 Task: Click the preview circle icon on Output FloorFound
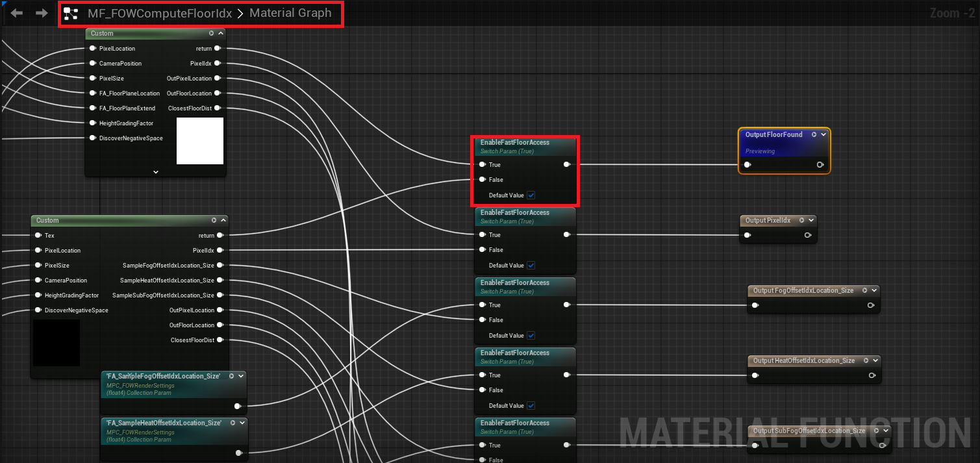point(814,135)
